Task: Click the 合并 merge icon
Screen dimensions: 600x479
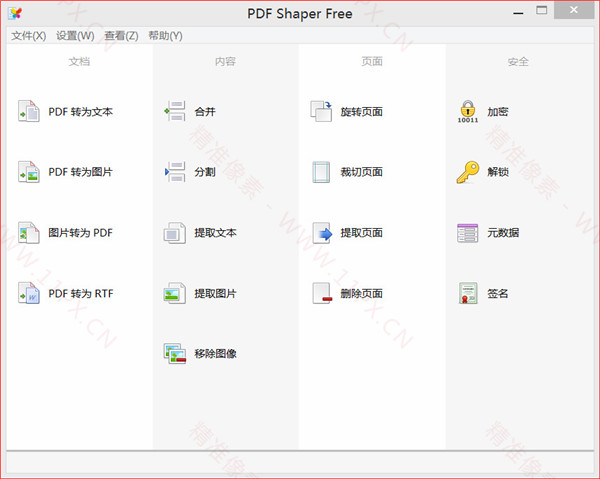Action: 175,111
